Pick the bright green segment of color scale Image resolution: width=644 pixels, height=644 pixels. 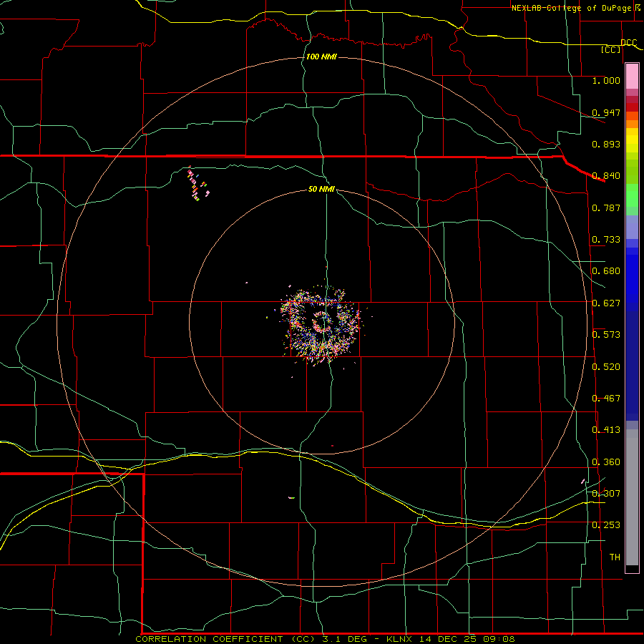click(632, 195)
